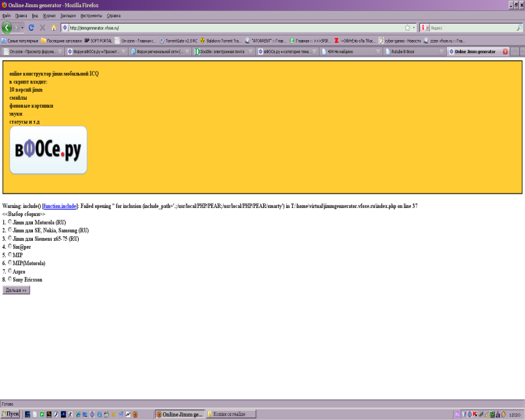Open the history dropdown next to navigation arrows
Viewport: 525px width, 420px height.
click(x=22, y=28)
